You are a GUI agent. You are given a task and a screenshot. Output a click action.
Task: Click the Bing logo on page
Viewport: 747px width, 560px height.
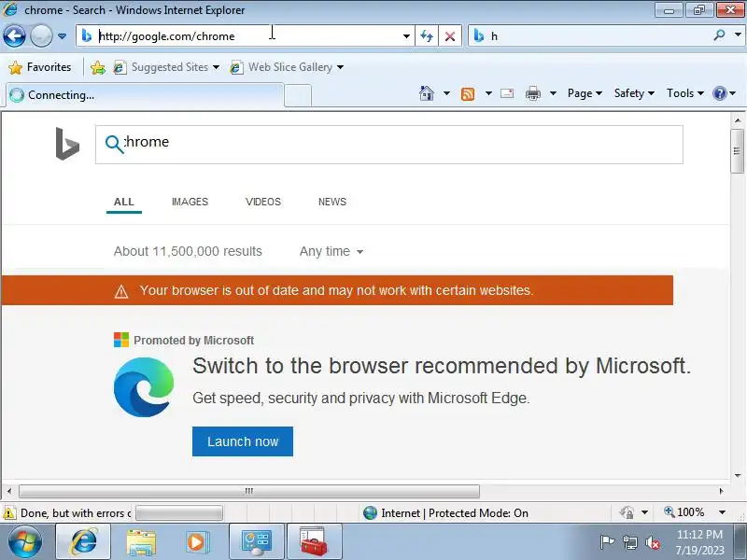click(67, 144)
